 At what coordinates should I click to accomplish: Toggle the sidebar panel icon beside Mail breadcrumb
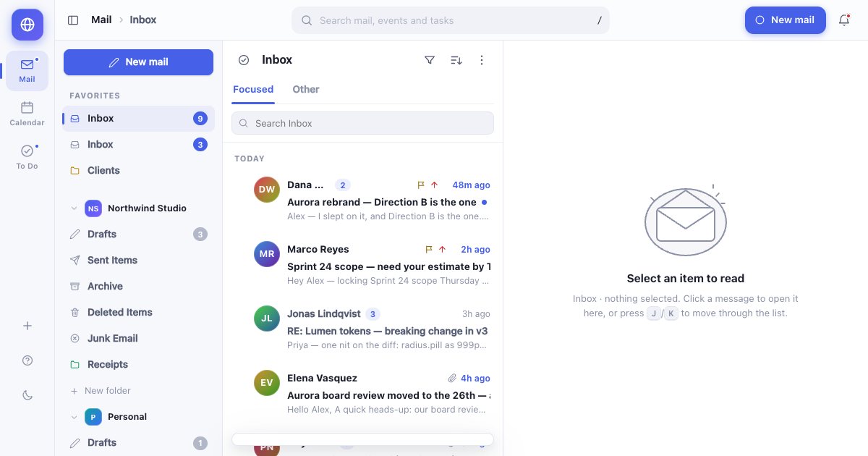coord(73,20)
